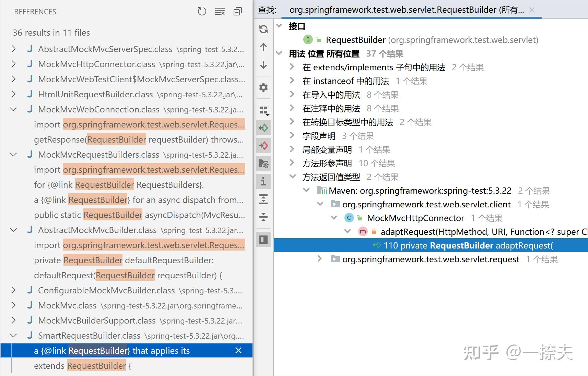
Task: Expand the 在导入中的用法 results group
Action: 292,95
